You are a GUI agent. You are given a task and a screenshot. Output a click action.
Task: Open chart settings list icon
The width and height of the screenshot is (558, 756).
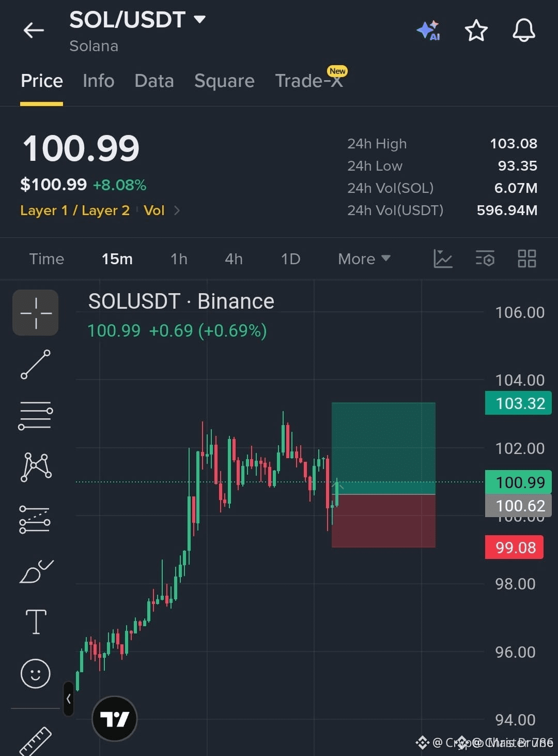485,259
